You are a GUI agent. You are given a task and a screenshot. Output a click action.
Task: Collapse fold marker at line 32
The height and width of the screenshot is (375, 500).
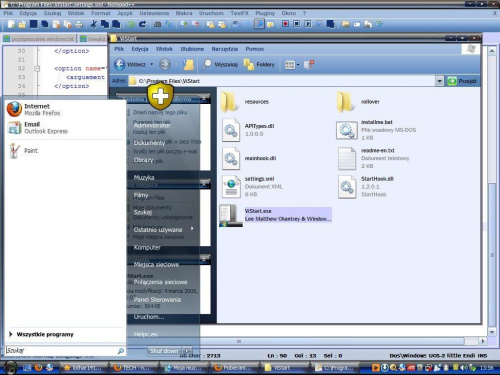tap(37, 69)
